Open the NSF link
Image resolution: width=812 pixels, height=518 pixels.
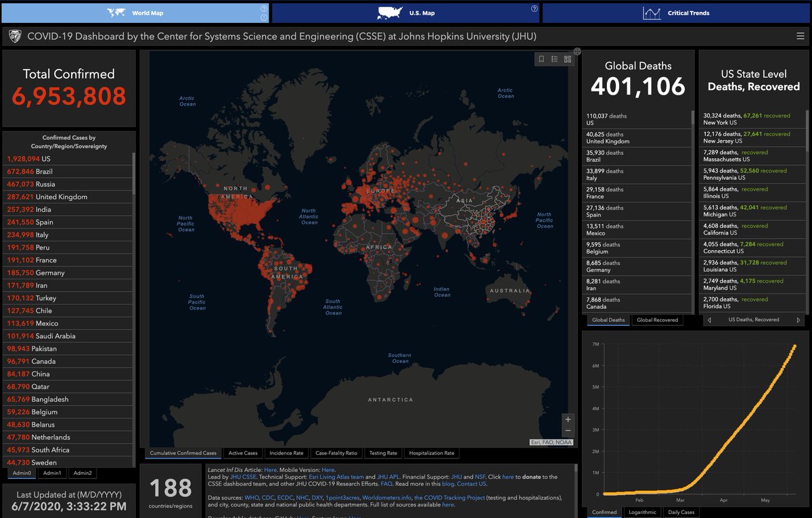click(480, 477)
